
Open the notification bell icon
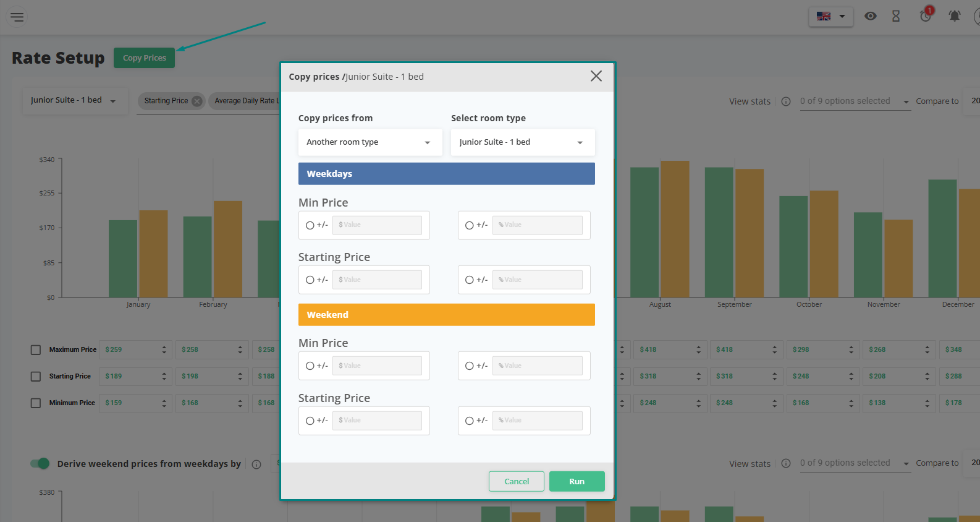[954, 17]
